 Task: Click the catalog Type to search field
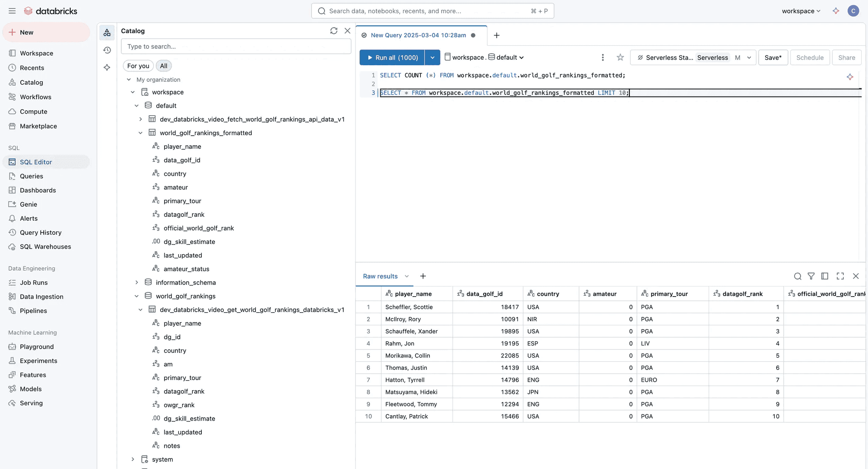point(236,47)
